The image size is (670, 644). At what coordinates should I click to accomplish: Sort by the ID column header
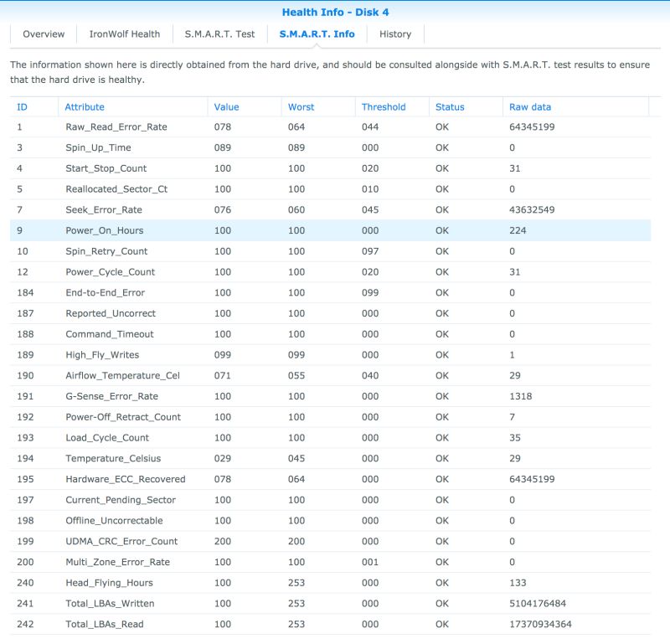coord(33,107)
